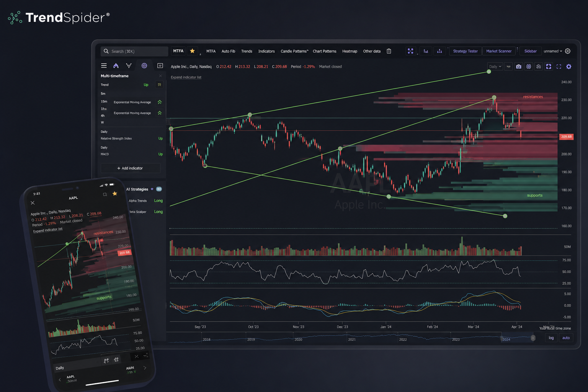Click the upper trendline anchor point at top right
The width and height of the screenshot is (588, 392).
pos(489,72)
